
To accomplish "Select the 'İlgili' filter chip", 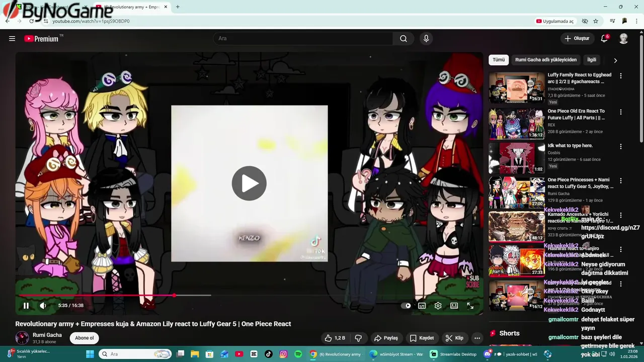I will pos(592,60).
